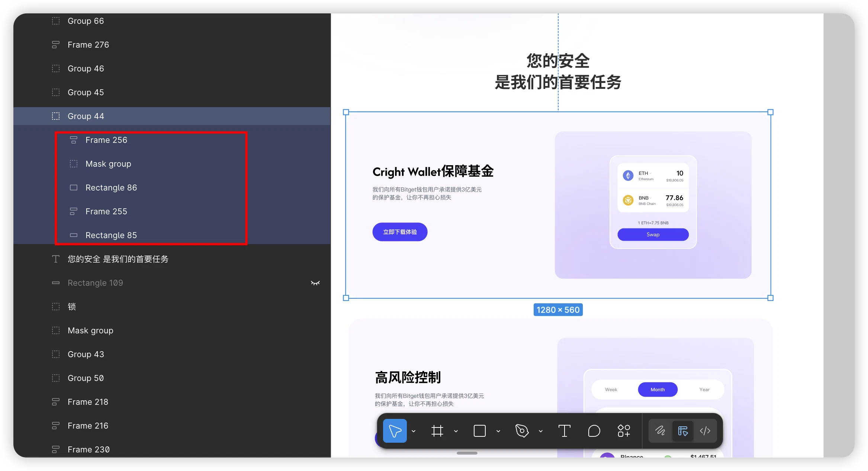Viewport: 868px width, 471px height.
Task: Click the Swap button in the wallet card
Action: [653, 234]
